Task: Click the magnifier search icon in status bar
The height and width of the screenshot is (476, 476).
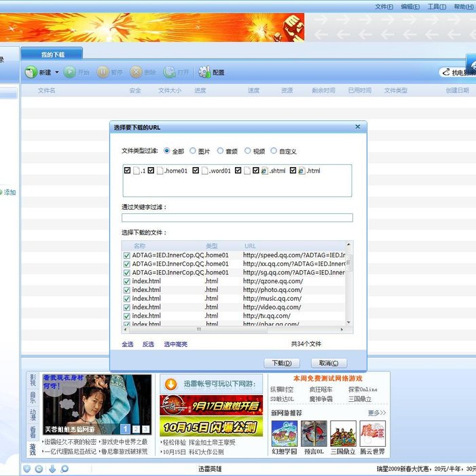Action: (x=65, y=469)
